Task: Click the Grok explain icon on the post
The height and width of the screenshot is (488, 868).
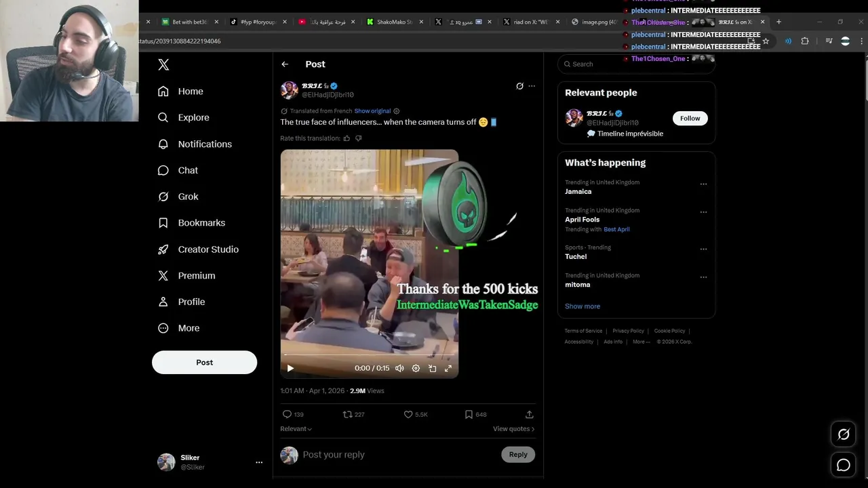Action: pyautogui.click(x=519, y=86)
